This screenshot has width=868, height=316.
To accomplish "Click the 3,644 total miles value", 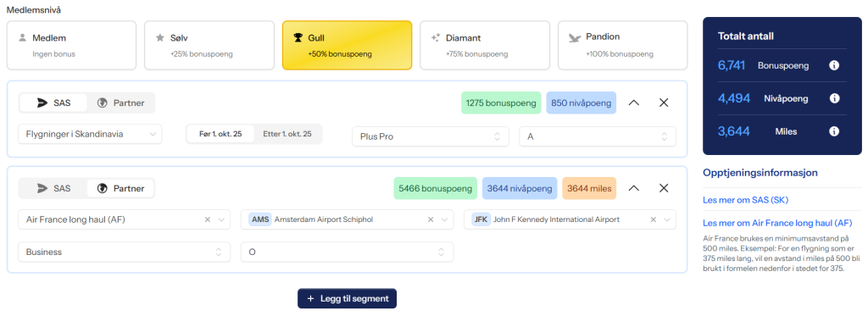I will coord(733,131).
